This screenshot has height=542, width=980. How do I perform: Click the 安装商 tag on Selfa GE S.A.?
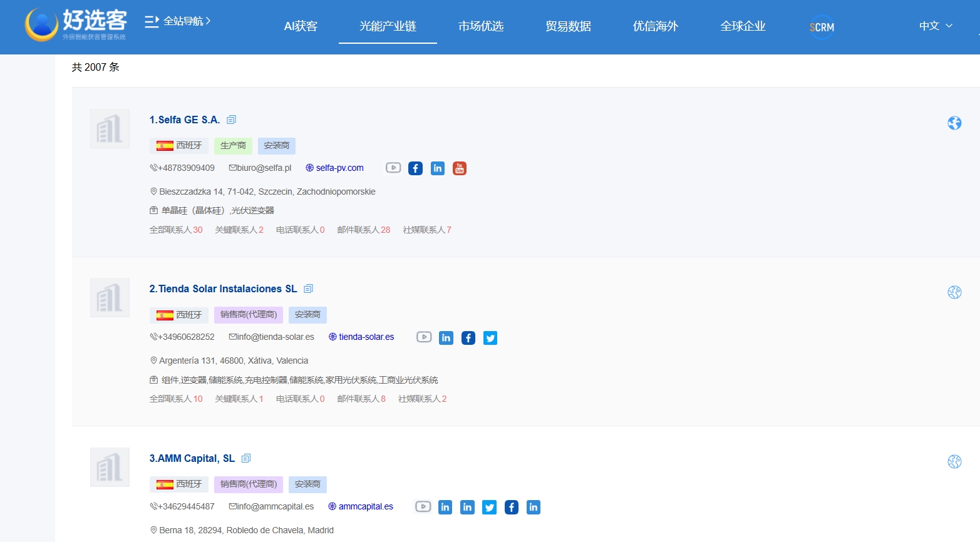click(x=276, y=146)
